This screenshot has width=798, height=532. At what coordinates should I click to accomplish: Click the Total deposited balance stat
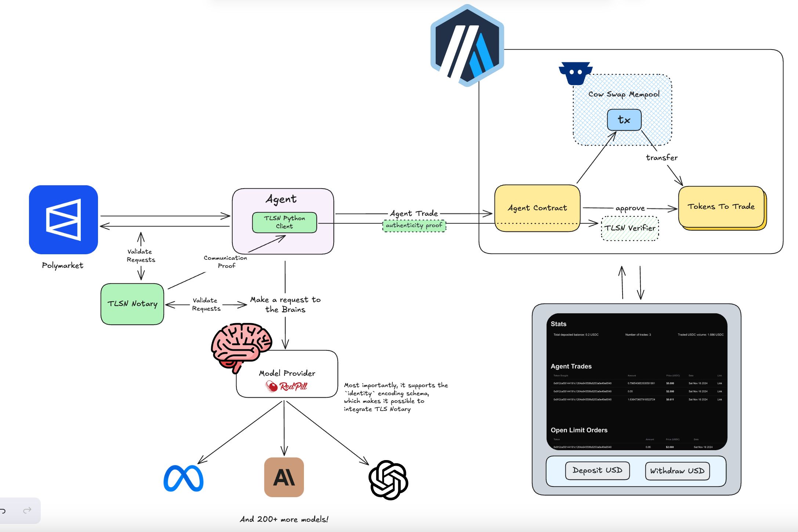pyautogui.click(x=576, y=335)
